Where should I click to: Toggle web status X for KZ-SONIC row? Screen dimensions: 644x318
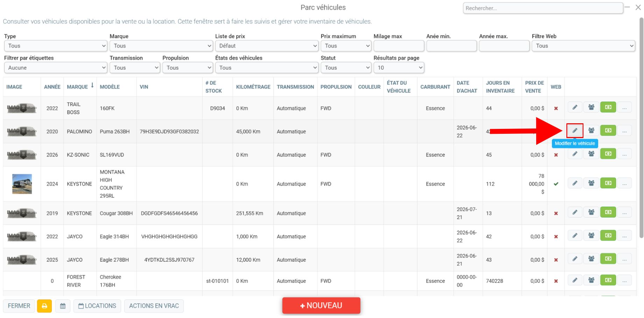556,155
